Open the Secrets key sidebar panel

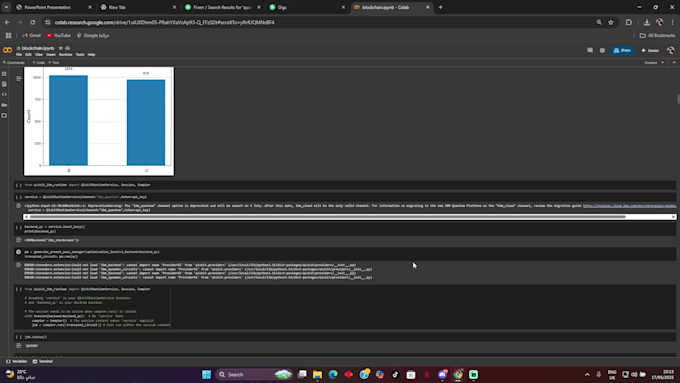click(4, 105)
